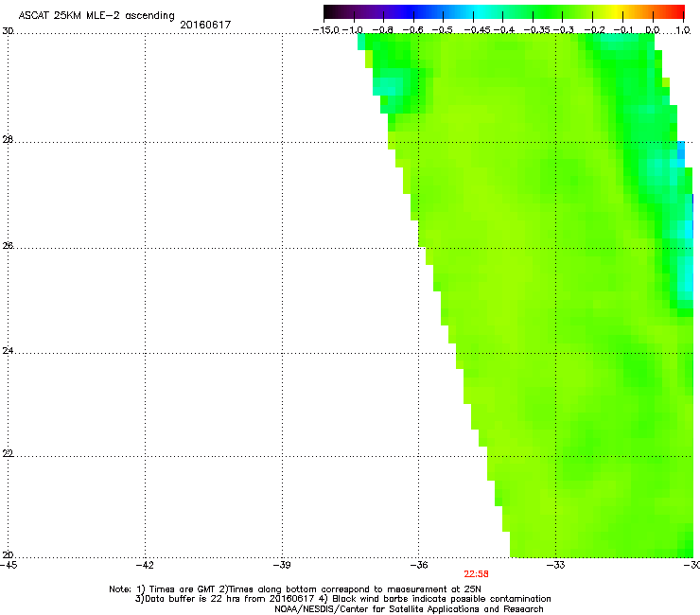This screenshot has width=700, height=615.
Task: Click the -0.45 color scale label
Action: coord(477,30)
